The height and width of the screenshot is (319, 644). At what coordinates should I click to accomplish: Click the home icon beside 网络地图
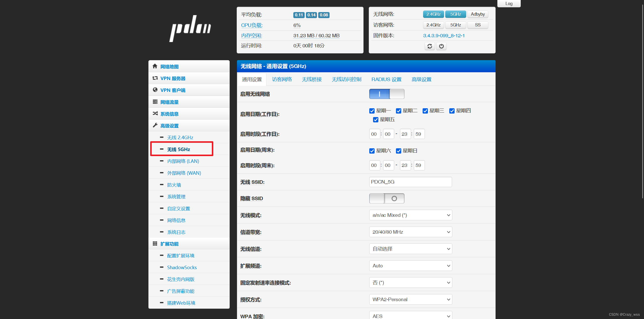[155, 66]
